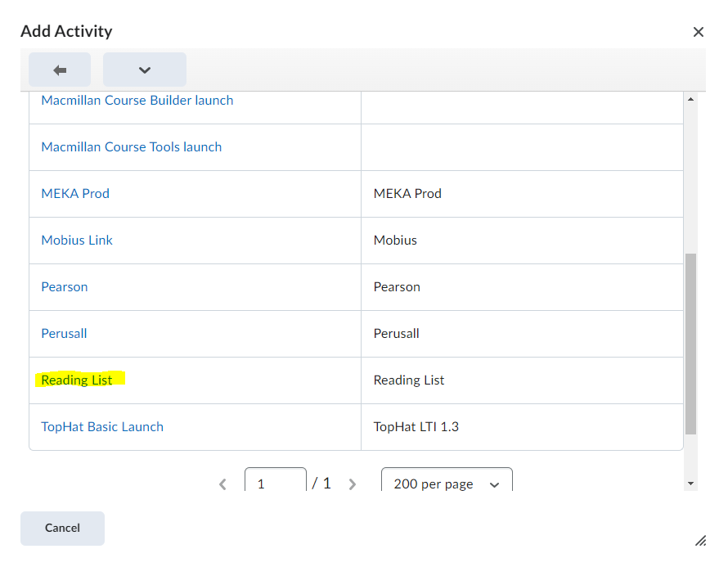Click the TopHat LTI 1.3 description cell
This screenshot has width=728, height=567.
pos(522,427)
